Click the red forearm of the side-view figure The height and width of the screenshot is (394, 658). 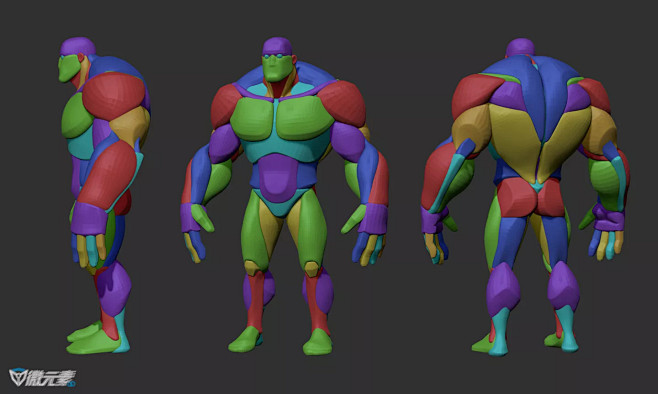(108, 175)
